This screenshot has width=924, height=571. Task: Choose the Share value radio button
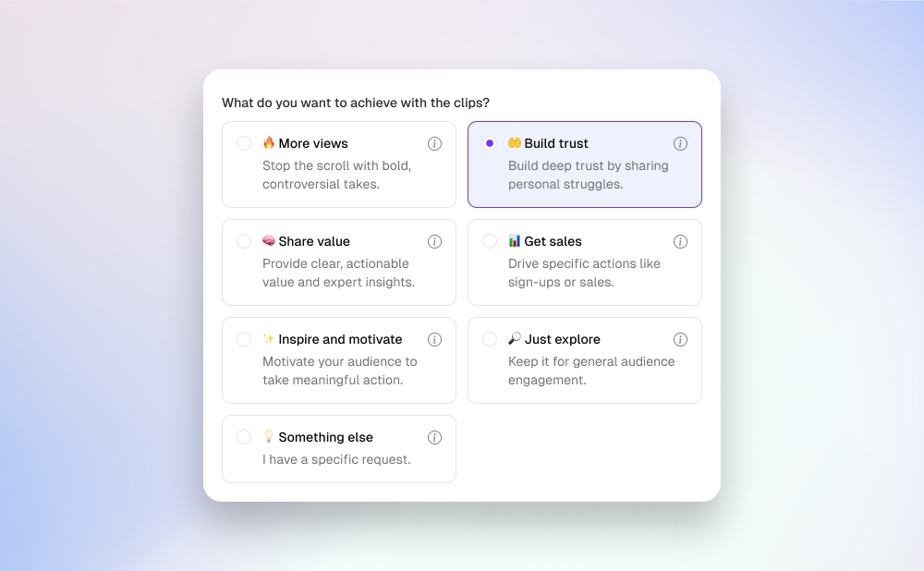[x=244, y=241]
